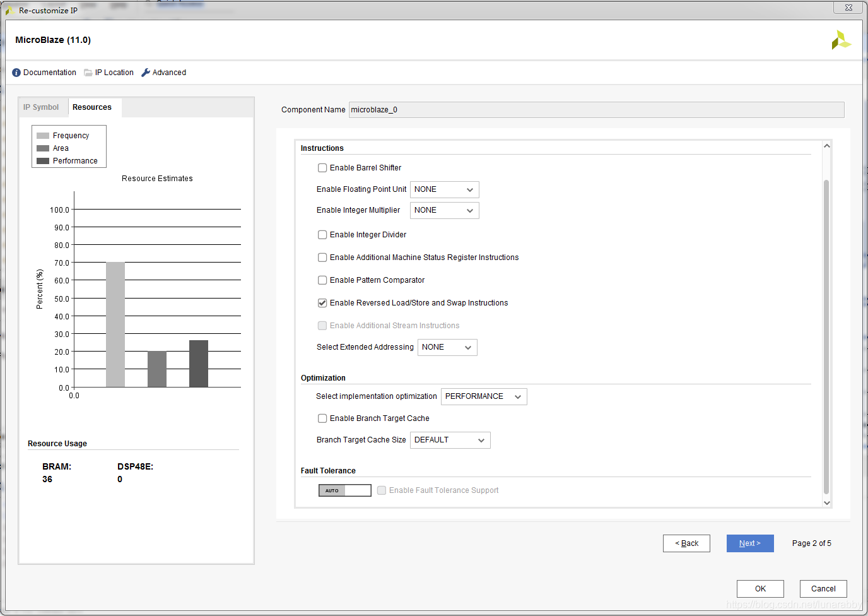Confirm with the OK button
868x616 pixels.
tap(760, 589)
